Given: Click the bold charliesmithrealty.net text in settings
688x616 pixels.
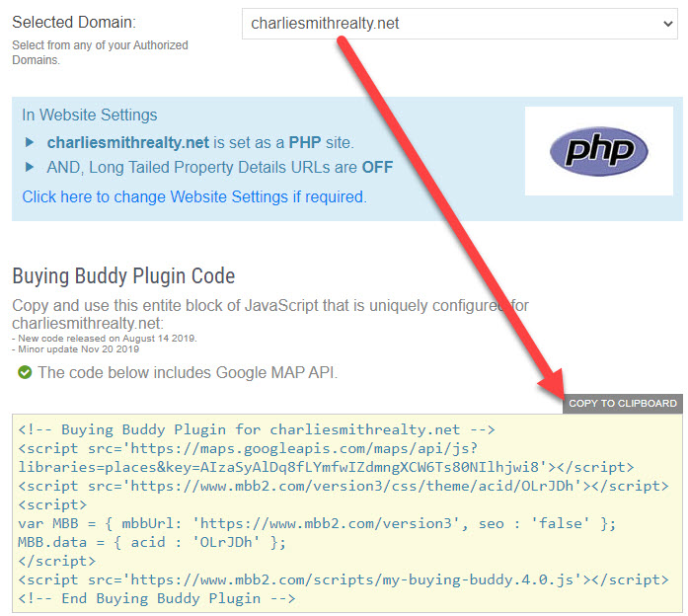Looking at the screenshot, I should (127, 142).
